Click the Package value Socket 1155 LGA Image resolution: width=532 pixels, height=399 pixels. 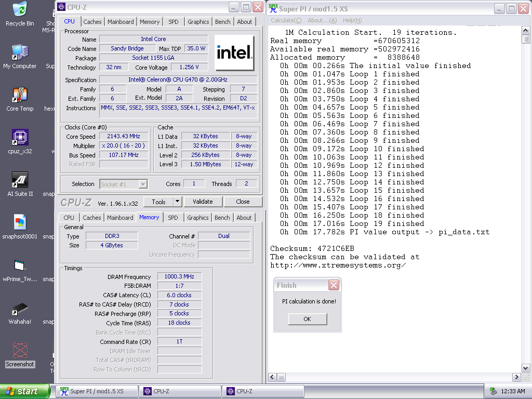click(x=153, y=58)
